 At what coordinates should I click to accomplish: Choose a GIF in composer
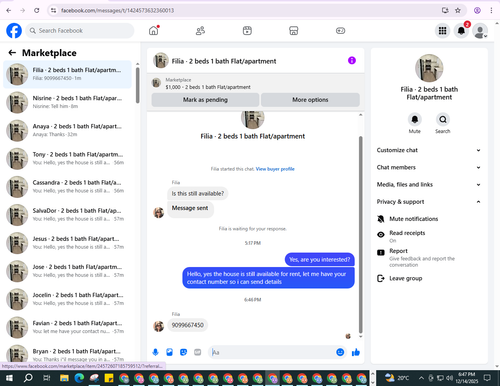pos(198,352)
